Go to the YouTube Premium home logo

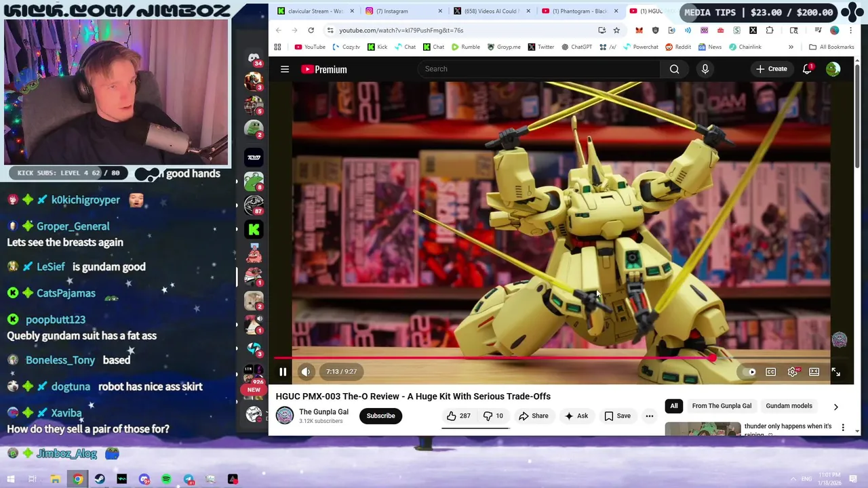coord(324,69)
